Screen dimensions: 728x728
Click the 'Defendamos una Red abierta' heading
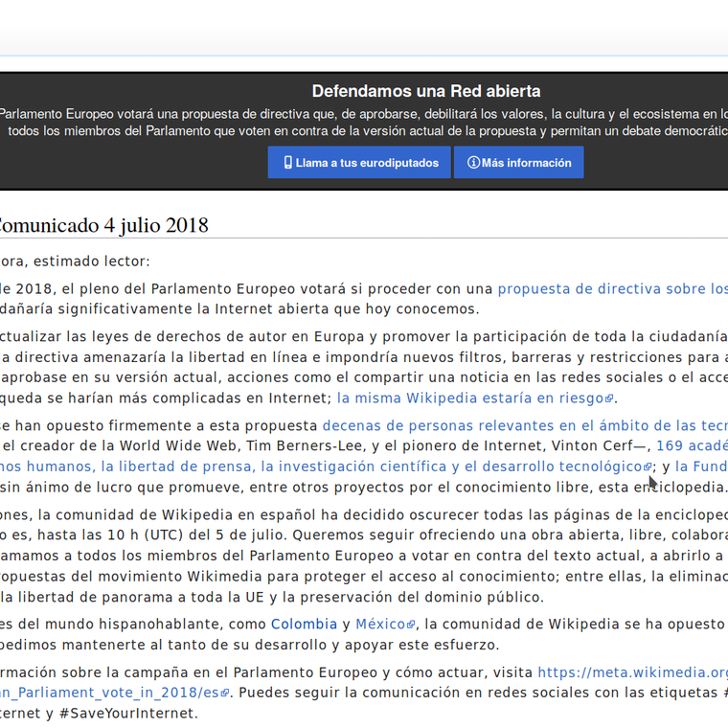426,91
